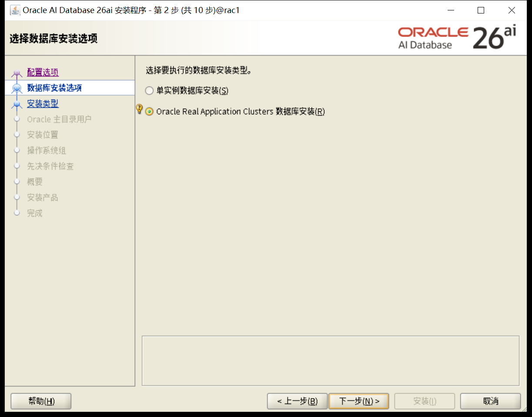Click the 取消 button

(x=490, y=401)
